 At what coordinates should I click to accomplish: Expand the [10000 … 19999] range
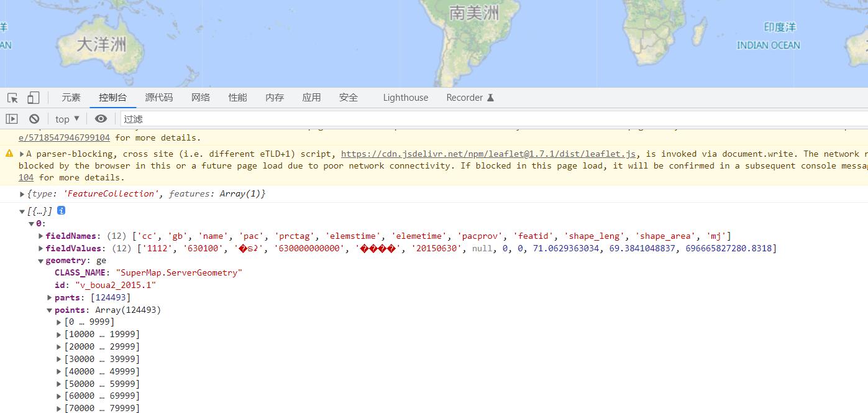pyautogui.click(x=59, y=335)
